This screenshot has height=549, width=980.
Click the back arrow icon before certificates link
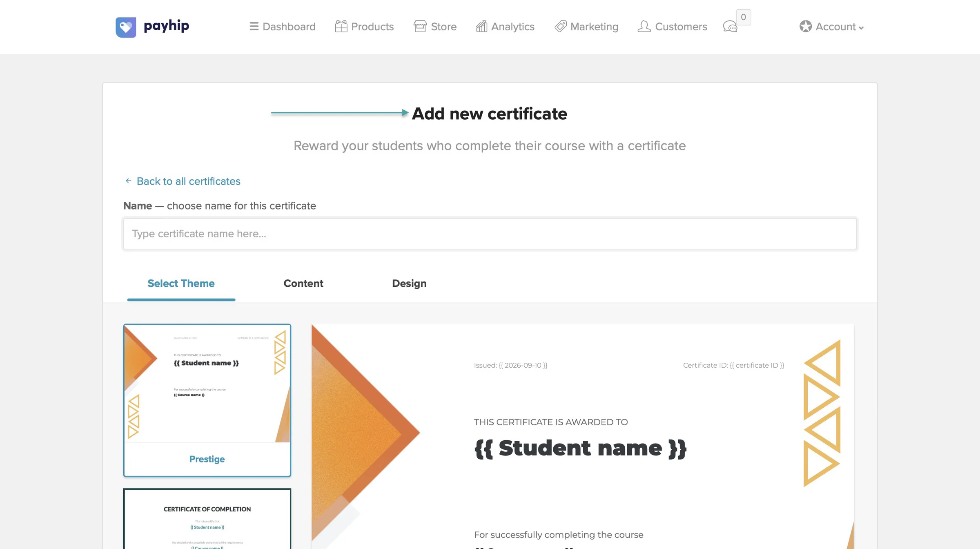click(x=129, y=181)
